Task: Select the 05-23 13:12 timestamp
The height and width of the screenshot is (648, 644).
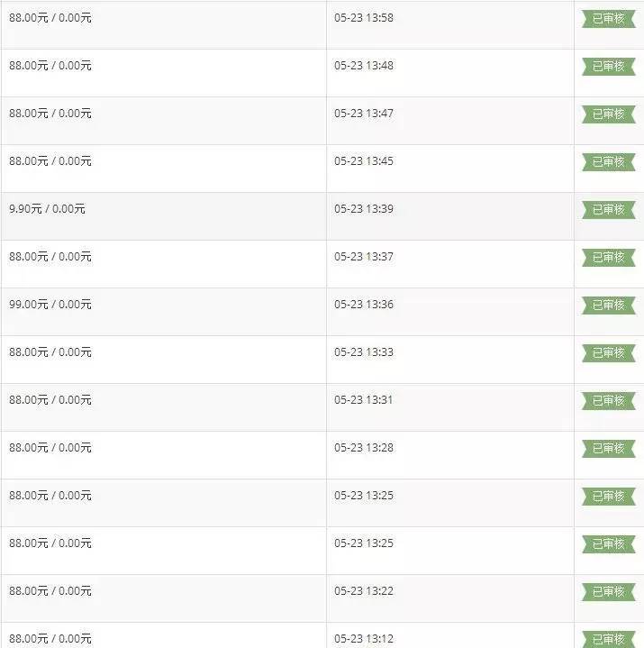Action: (364, 639)
